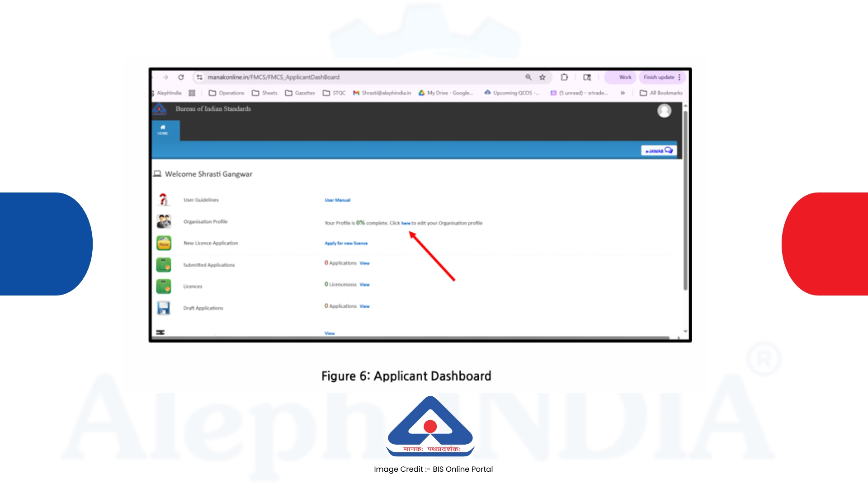This screenshot has width=868, height=488.
Task: Open the e-JAWAB chat button
Action: point(659,150)
